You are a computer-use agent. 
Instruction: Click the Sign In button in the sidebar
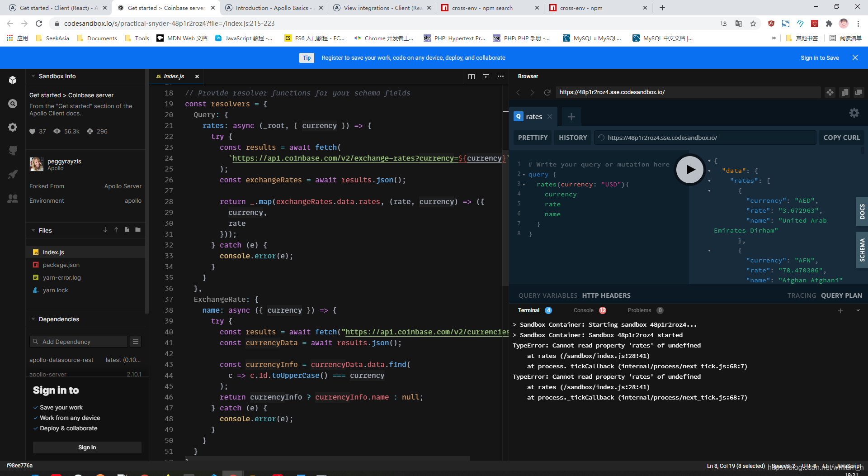click(x=87, y=447)
